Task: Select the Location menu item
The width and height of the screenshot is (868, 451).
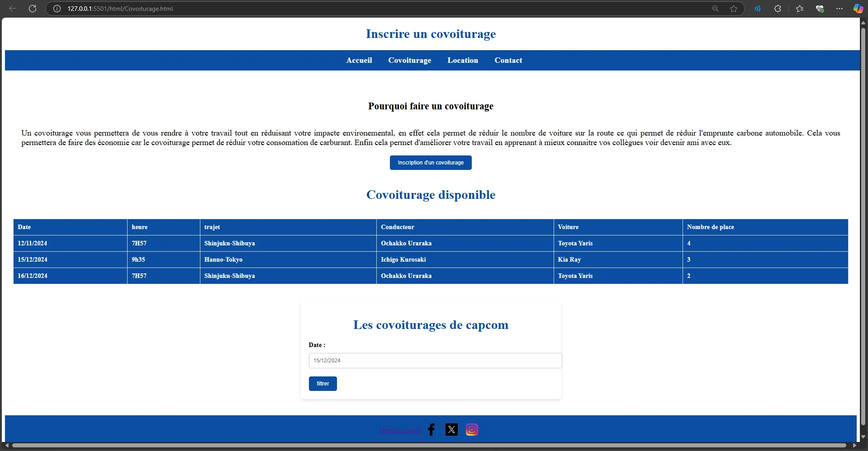Action: coord(462,60)
